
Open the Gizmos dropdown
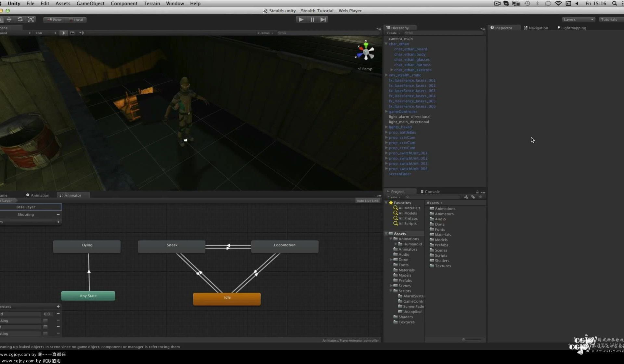(265, 33)
